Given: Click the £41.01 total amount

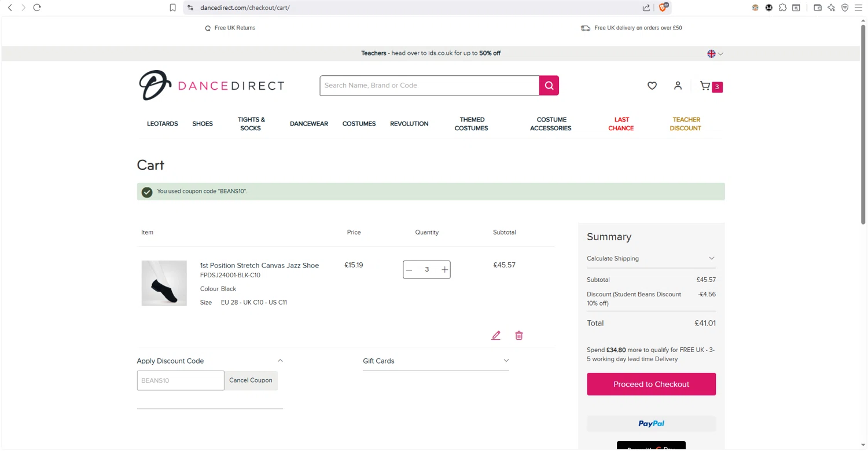Looking at the screenshot, I should (x=705, y=324).
